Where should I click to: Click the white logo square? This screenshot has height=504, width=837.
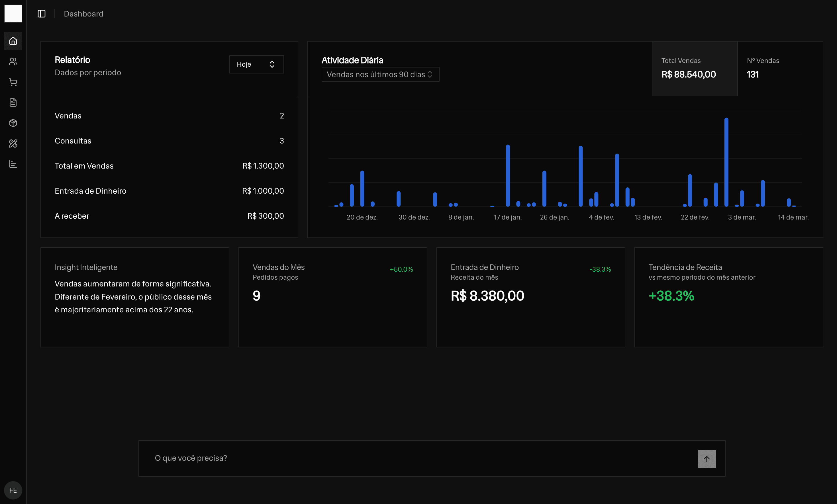point(13,14)
